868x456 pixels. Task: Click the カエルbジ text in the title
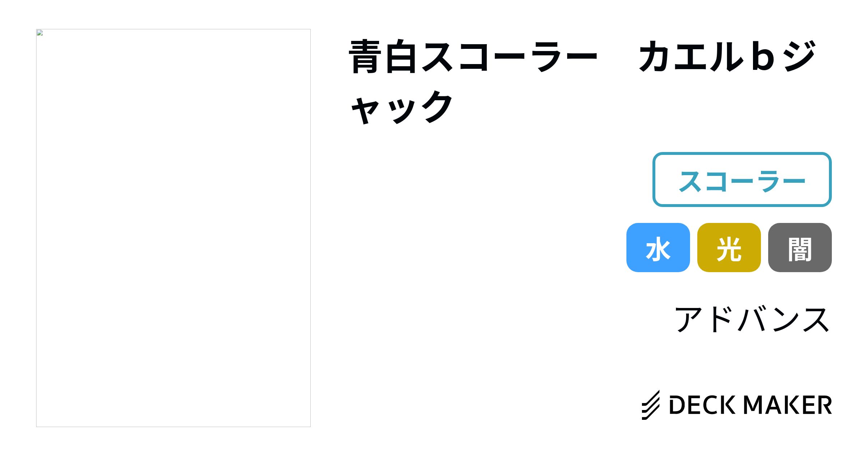[x=727, y=56]
